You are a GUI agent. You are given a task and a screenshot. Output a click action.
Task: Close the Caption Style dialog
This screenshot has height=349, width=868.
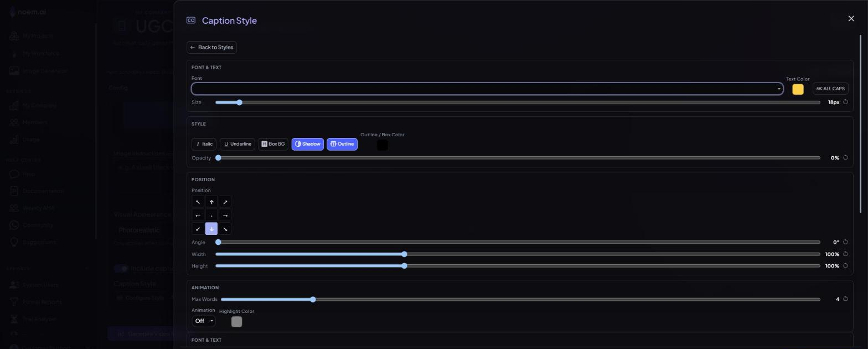point(851,19)
